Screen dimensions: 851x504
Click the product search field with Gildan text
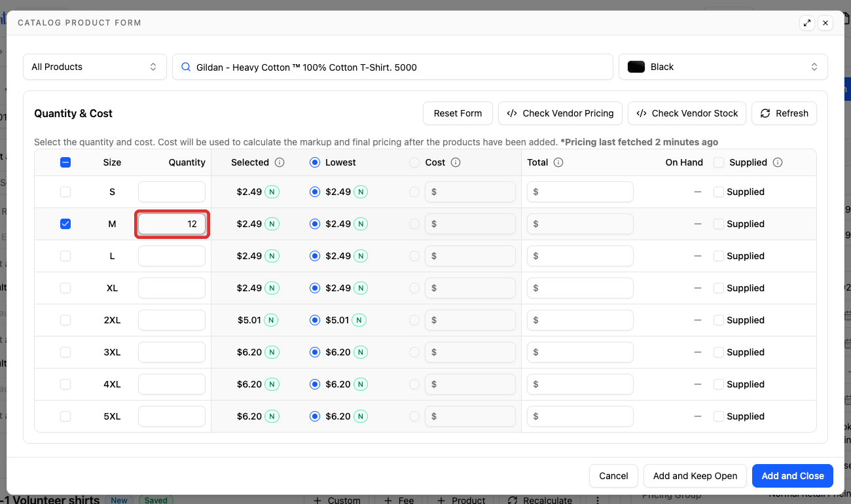pos(393,67)
